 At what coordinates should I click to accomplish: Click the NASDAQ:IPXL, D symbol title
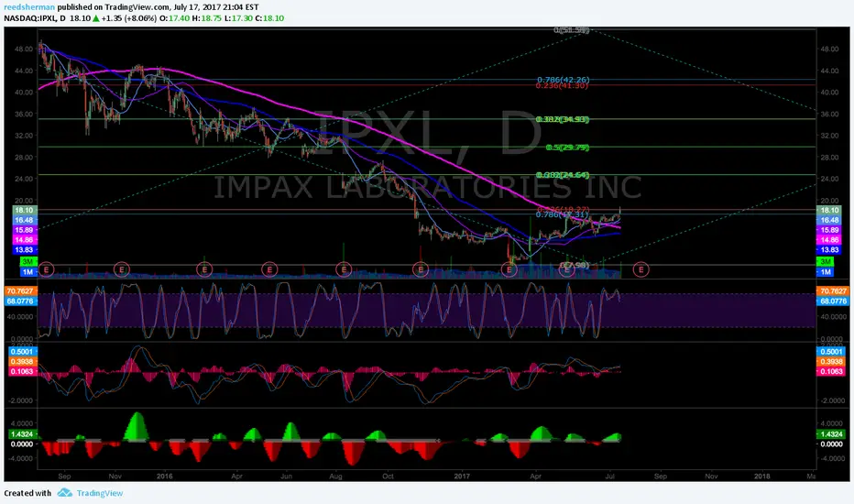35,18
